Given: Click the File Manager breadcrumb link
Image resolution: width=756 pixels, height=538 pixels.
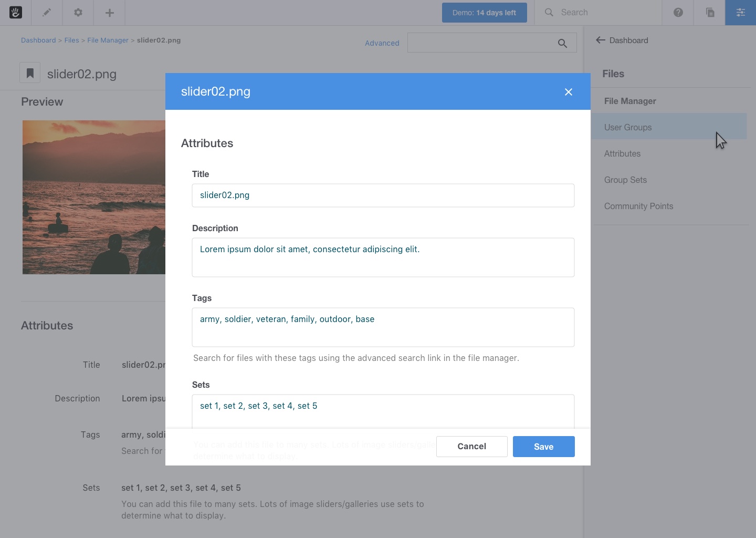Looking at the screenshot, I should [x=107, y=40].
